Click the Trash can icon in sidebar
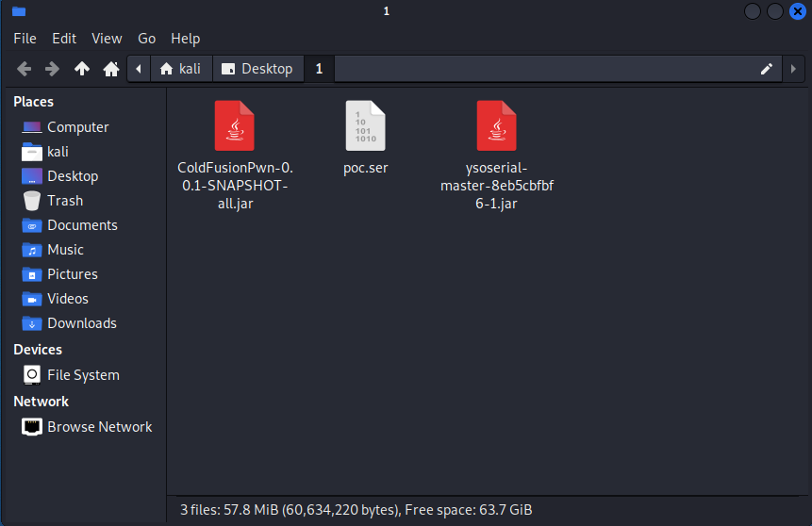 click(31, 201)
